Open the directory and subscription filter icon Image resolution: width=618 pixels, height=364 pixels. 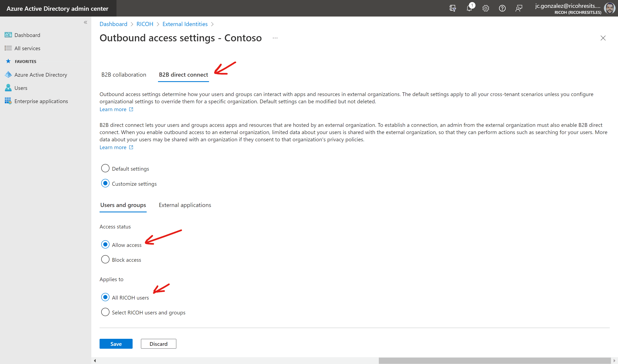tap(453, 8)
